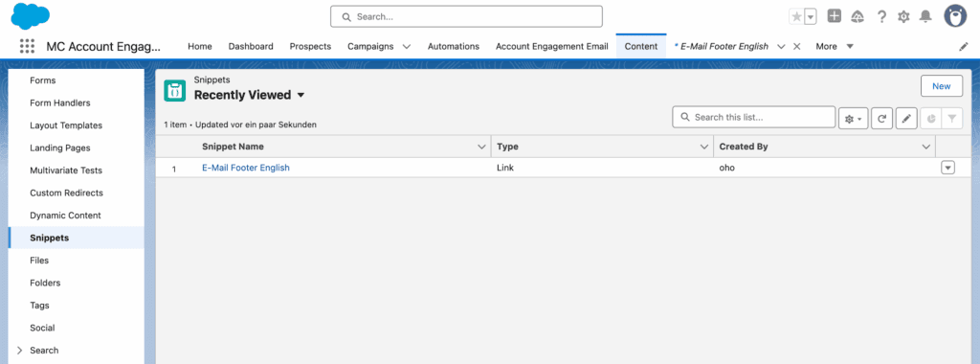This screenshot has height=364, width=980.
Task: Open the Recently Viewed list view dropdown
Action: point(301,95)
